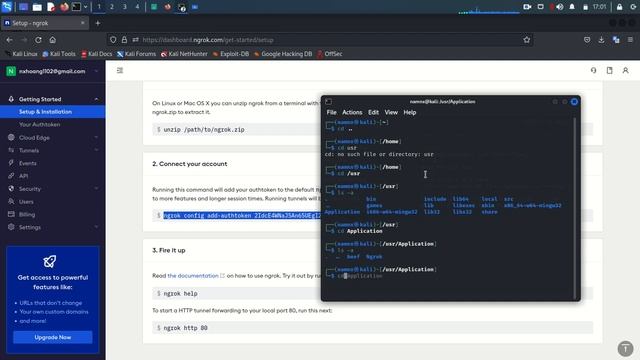The height and width of the screenshot is (360, 640).
Task: Click the back-to-top round button
Action: point(625,349)
